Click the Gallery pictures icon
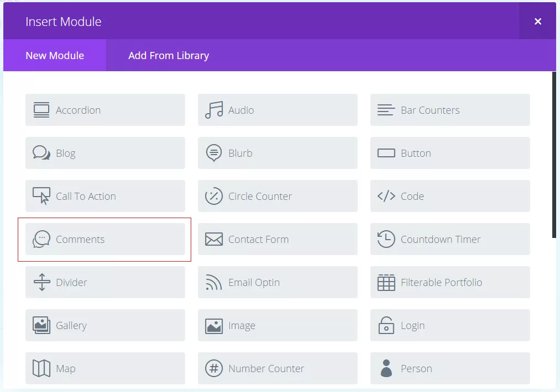Screen dimensions: 560x392 tap(41, 325)
